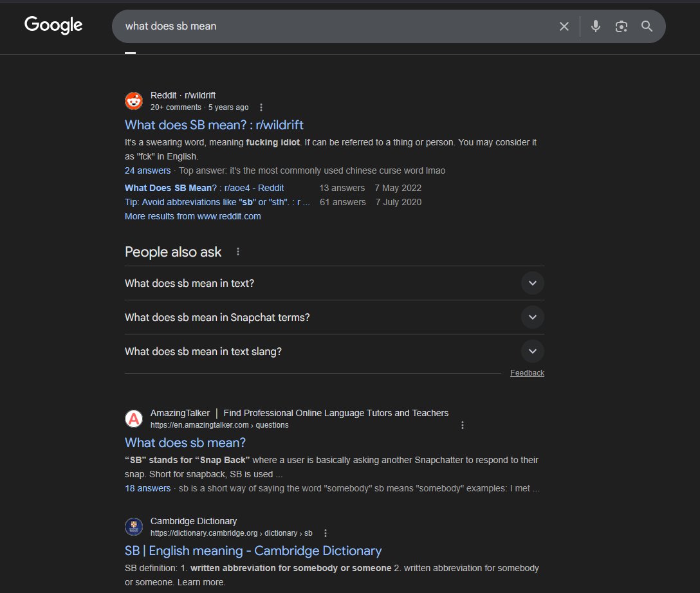This screenshot has height=593, width=700.
Task: Open three-dot menu beside '5 years ago'
Action: tap(261, 107)
